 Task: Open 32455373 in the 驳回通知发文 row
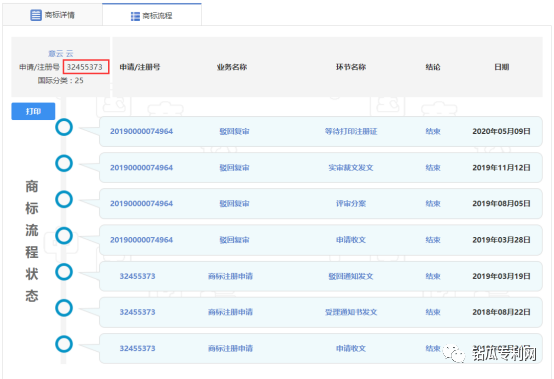pos(137,276)
